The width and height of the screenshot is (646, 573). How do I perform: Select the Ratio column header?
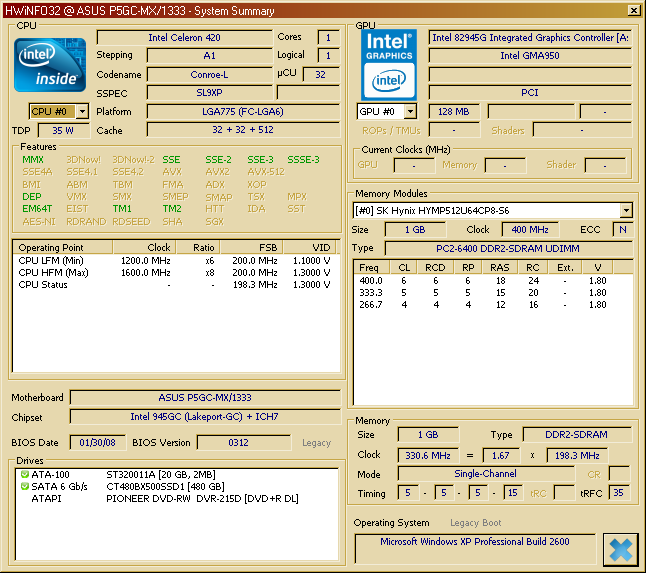198,248
